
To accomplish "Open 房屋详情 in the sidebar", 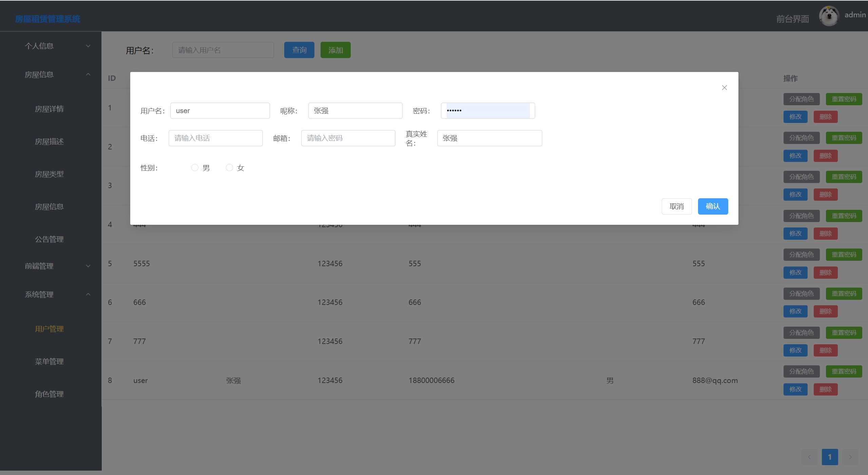I will (x=50, y=109).
